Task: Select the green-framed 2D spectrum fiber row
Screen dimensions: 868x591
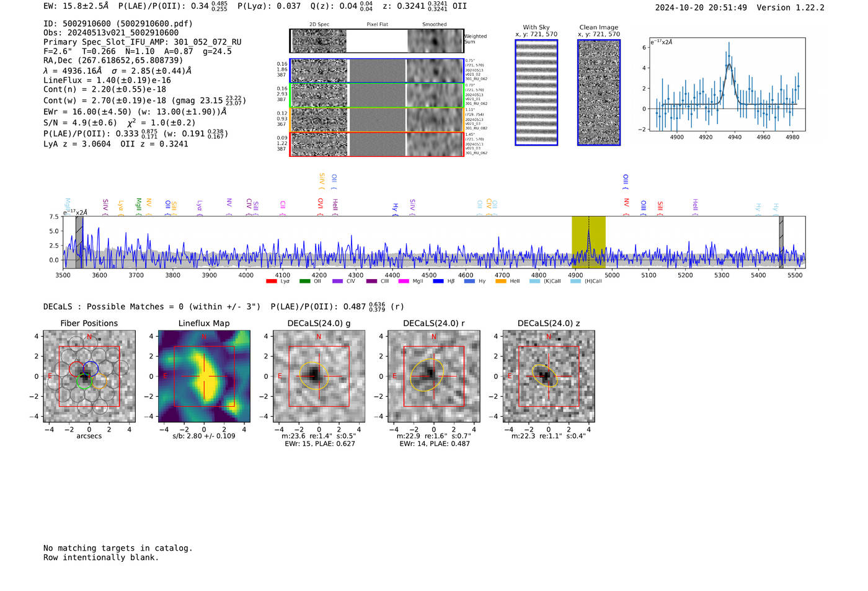Action: pos(376,96)
